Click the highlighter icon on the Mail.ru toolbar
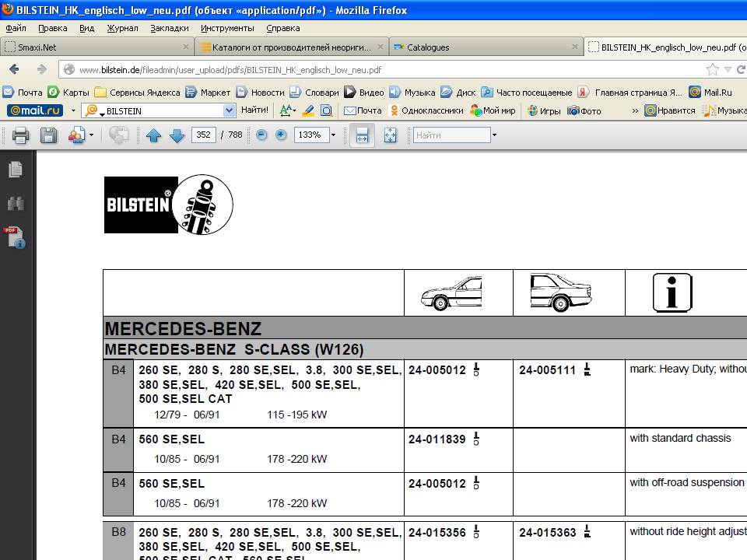The width and height of the screenshot is (747, 560). tap(308, 110)
